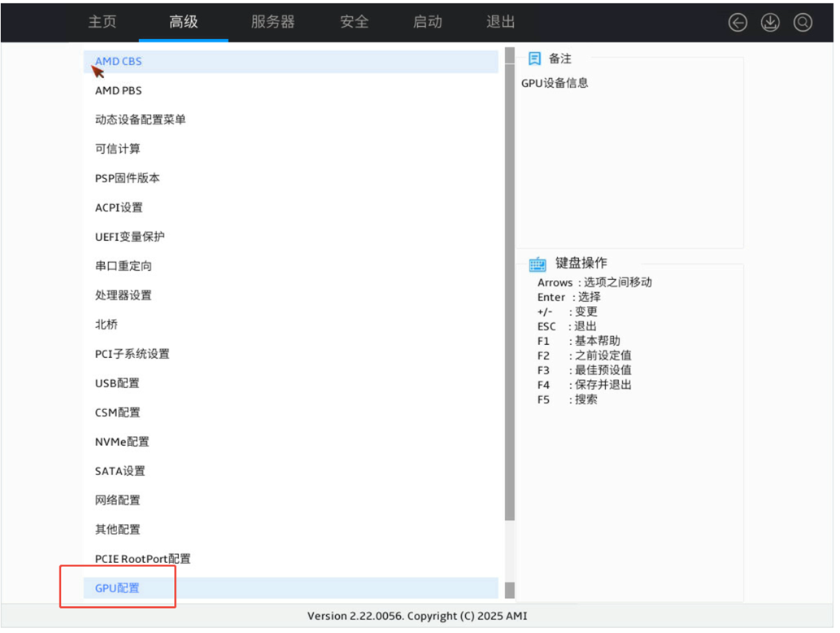Click the back arrow icon in header
Screen dimensions: 840x633
[x=738, y=23]
